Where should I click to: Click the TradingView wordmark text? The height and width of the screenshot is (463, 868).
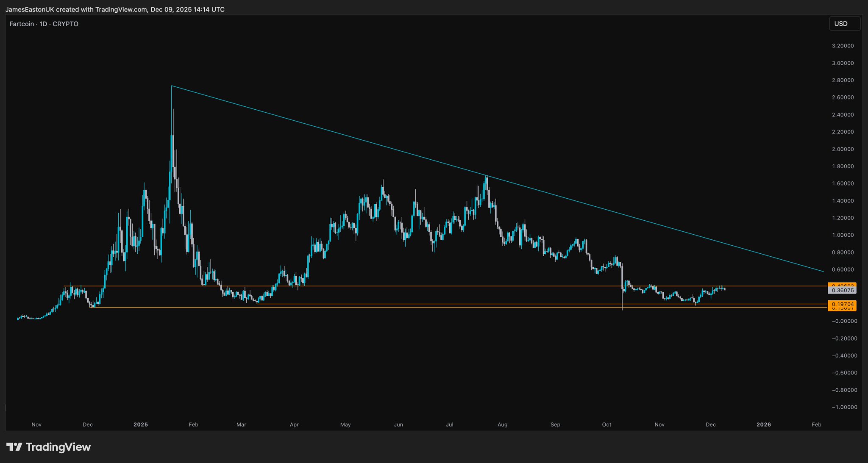[x=58, y=447]
